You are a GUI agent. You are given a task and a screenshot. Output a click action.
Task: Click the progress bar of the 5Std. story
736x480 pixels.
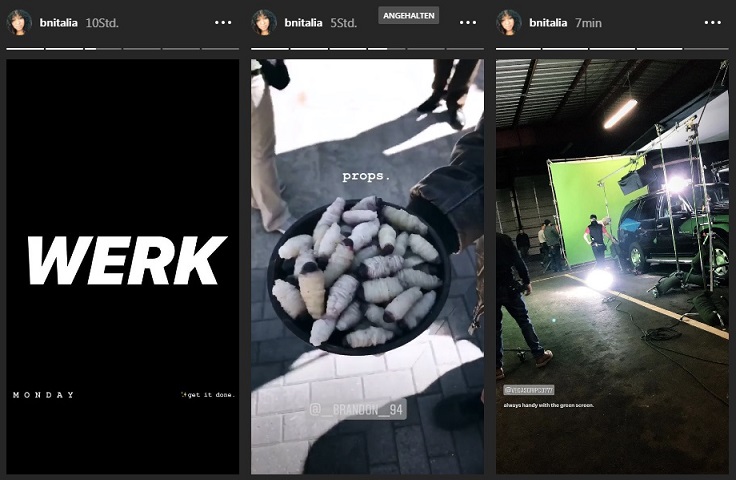(368, 48)
